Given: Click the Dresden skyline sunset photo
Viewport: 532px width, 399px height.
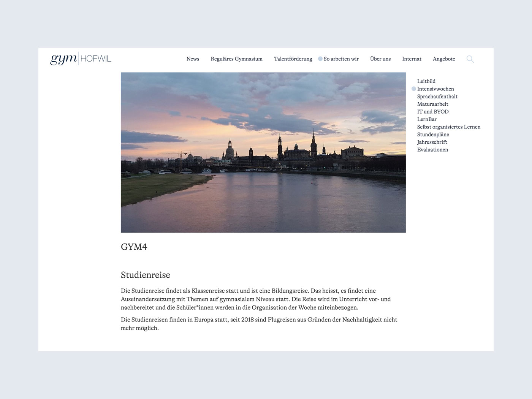Looking at the screenshot, I should point(263,152).
